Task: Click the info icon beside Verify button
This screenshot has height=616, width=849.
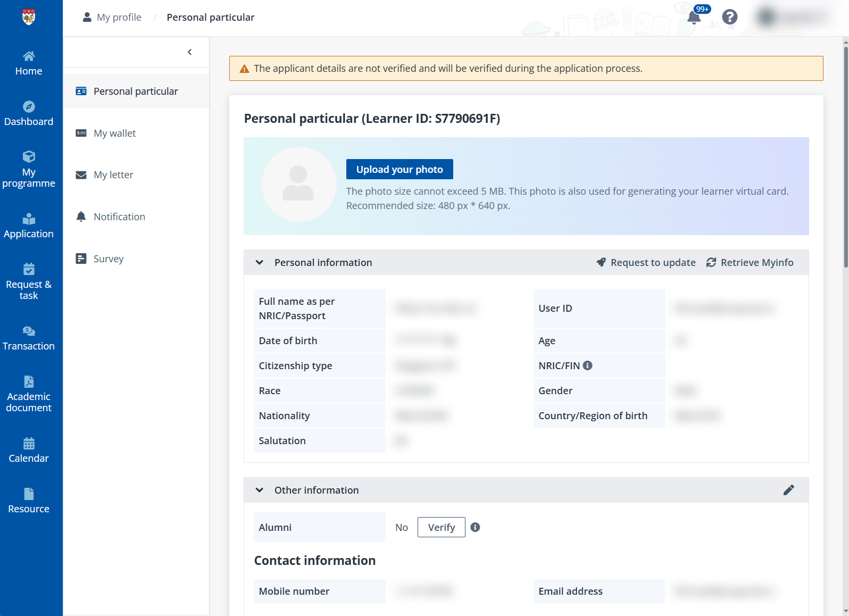Action: click(475, 527)
